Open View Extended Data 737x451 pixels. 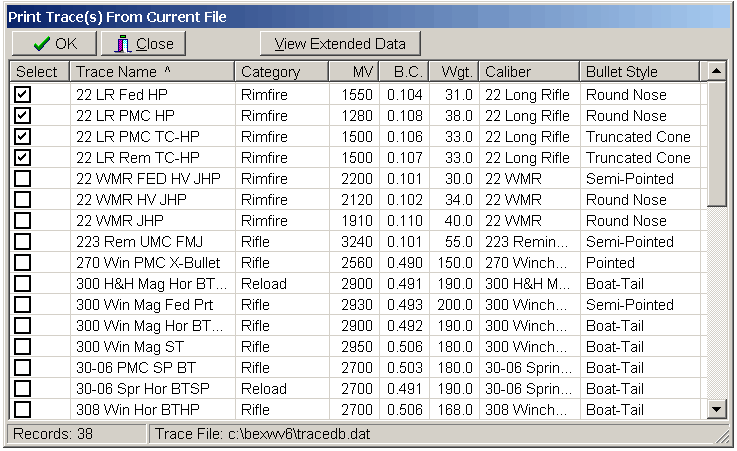[x=340, y=44]
